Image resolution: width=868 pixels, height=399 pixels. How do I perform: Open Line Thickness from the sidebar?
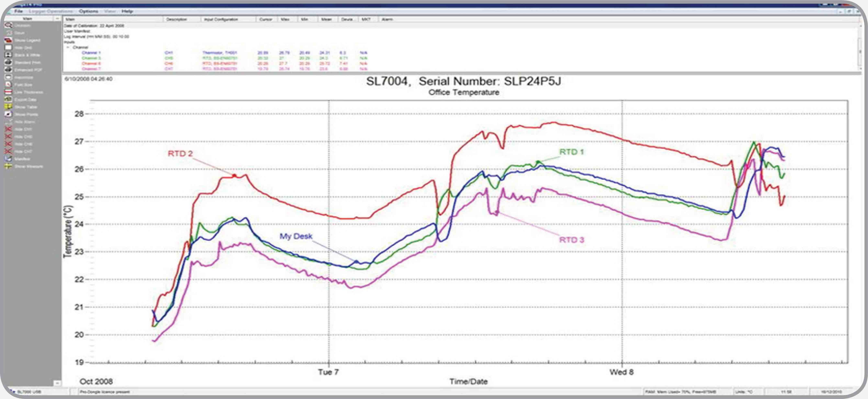(8, 92)
